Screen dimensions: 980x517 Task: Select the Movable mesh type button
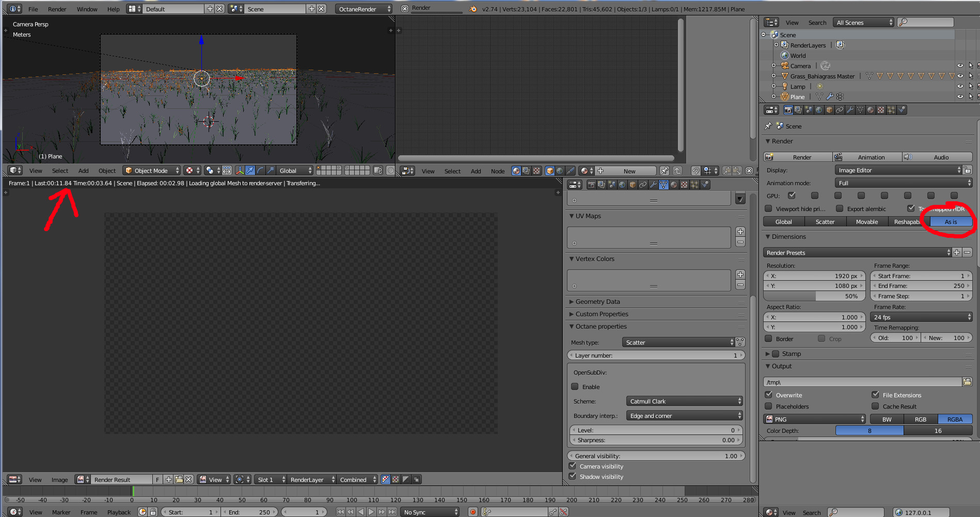point(867,221)
